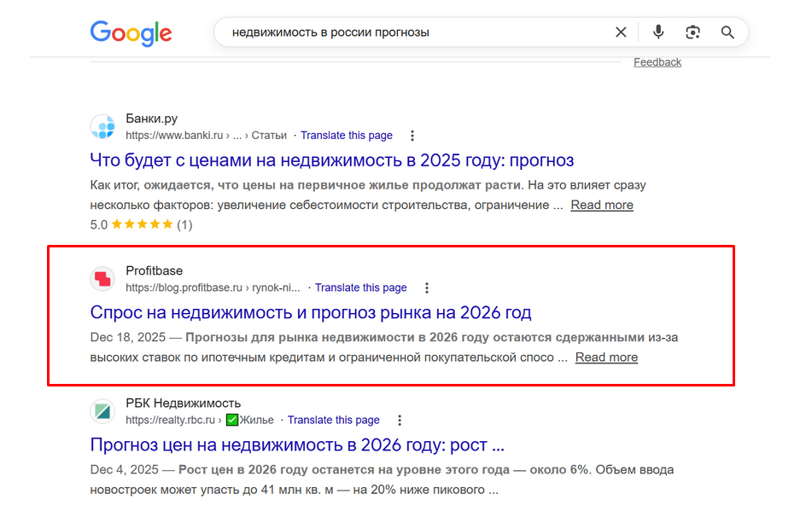Screen dimensions: 812x517
Task: Click the Profitbase site favicon
Action: pyautogui.click(x=102, y=279)
